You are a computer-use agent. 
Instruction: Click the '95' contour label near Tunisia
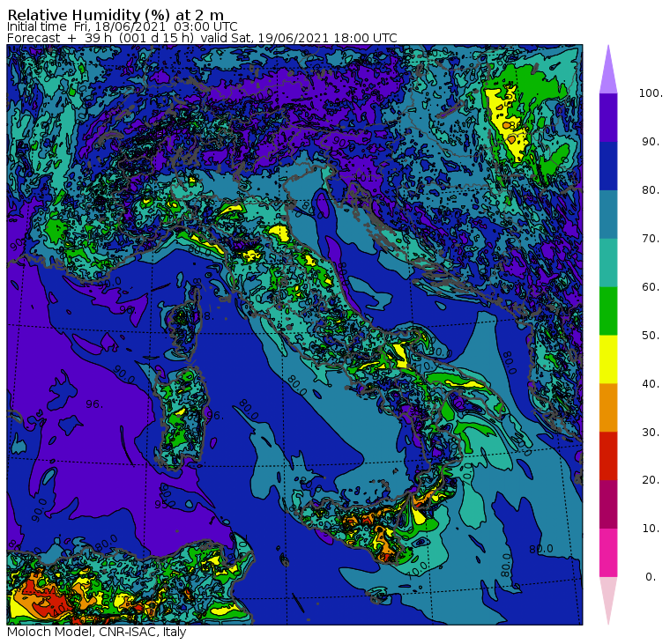coord(161,504)
